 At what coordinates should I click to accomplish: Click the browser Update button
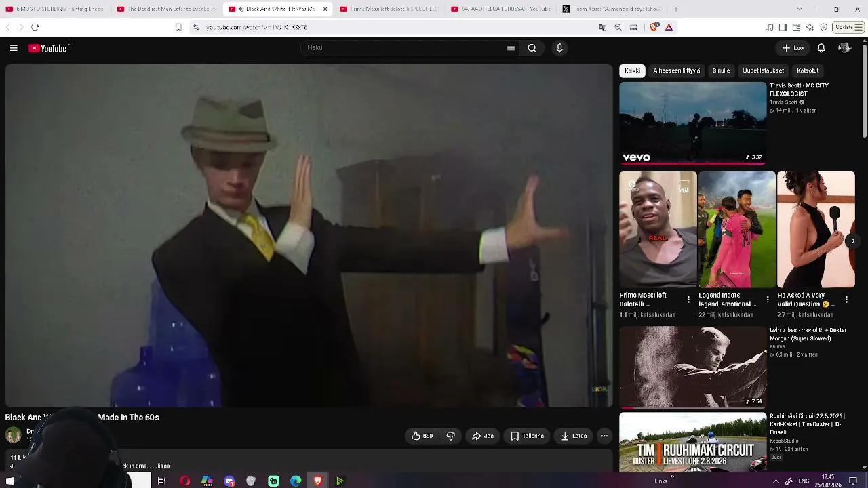click(843, 27)
